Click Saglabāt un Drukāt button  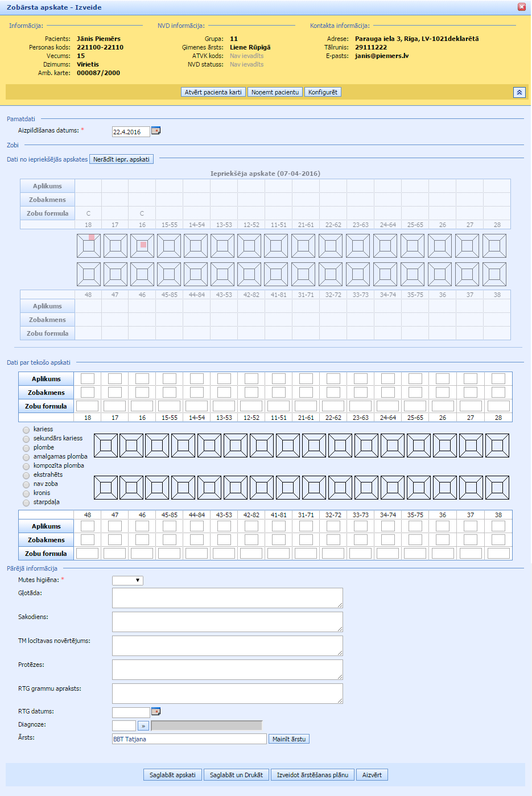point(236,775)
